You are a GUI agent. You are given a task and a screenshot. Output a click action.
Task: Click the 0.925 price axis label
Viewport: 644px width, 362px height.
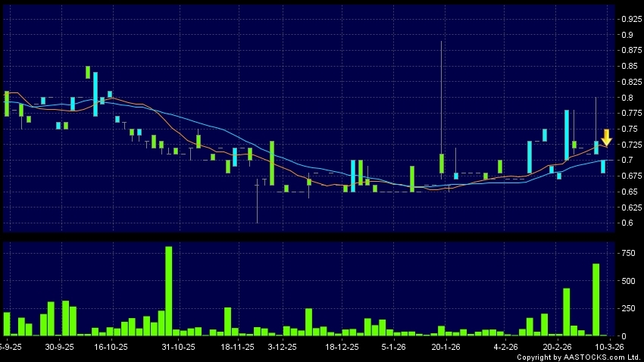627,17
